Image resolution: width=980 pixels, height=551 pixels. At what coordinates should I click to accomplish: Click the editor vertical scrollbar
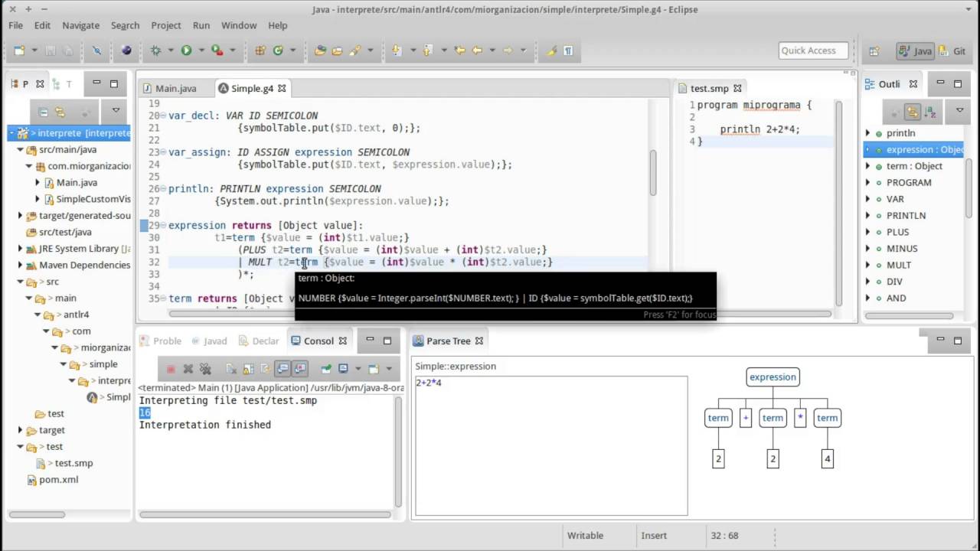[x=652, y=172]
